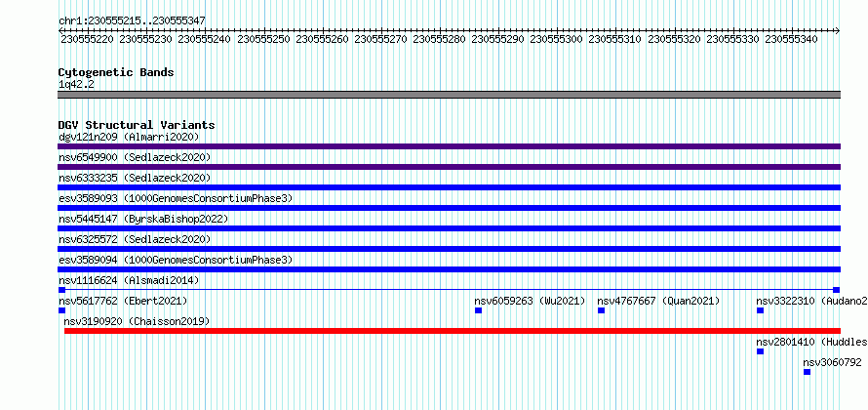
Task: Click the blue bar under esv3589094
Action: pyautogui.click(x=449, y=269)
